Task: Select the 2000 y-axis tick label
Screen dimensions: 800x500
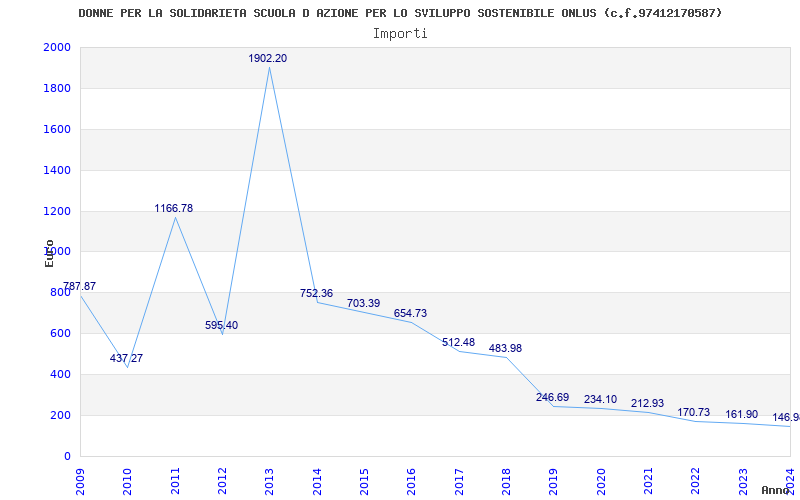Action: (57, 47)
